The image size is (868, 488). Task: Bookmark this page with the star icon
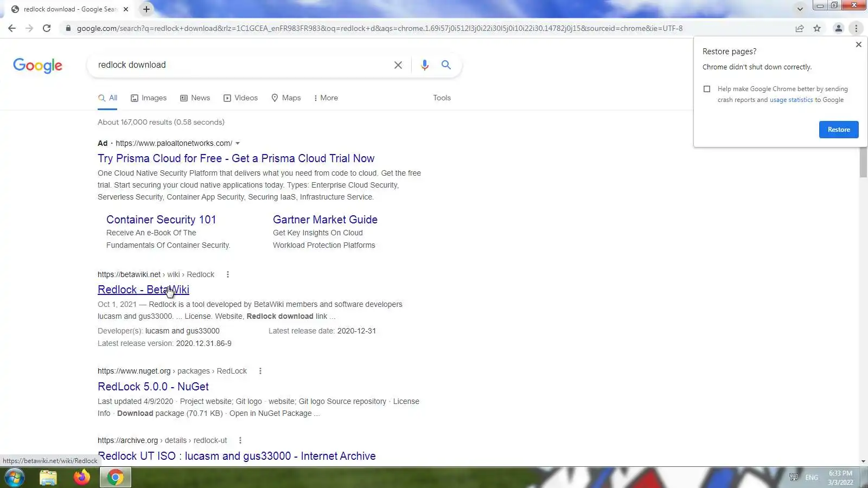tap(817, 28)
